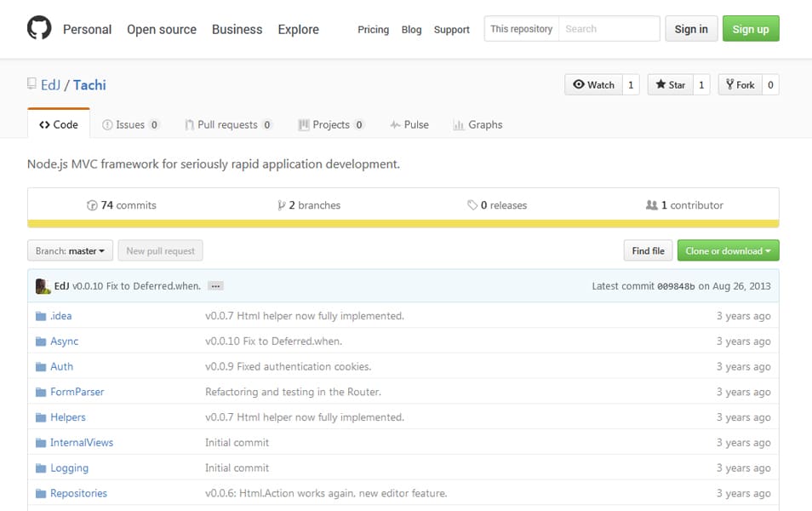Open the Branch: master dropdown
The height and width of the screenshot is (511, 812).
pos(70,251)
